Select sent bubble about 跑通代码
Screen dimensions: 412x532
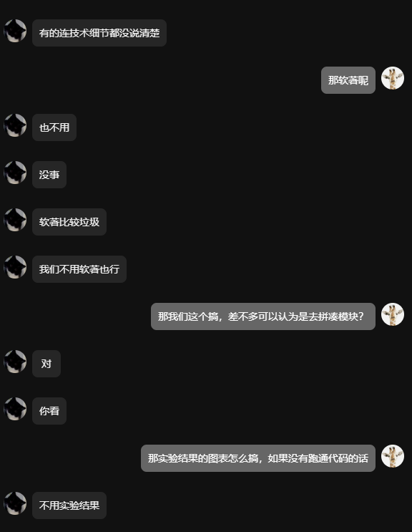(258, 458)
